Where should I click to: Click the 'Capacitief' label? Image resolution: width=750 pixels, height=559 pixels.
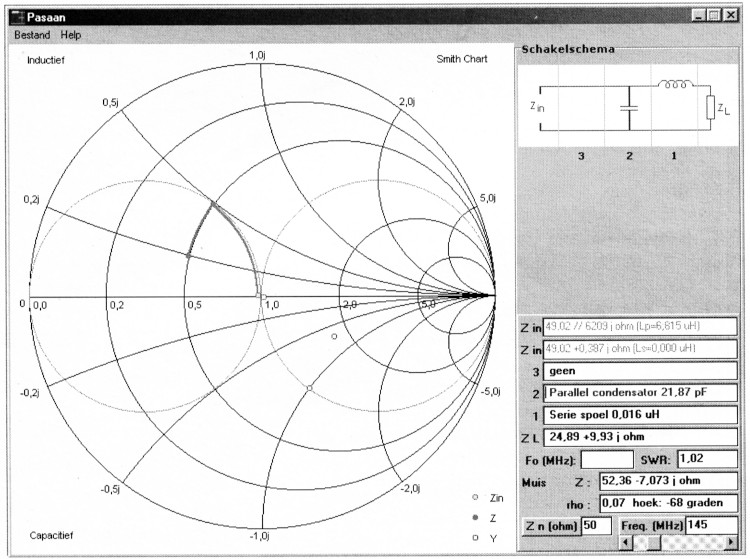(x=51, y=536)
